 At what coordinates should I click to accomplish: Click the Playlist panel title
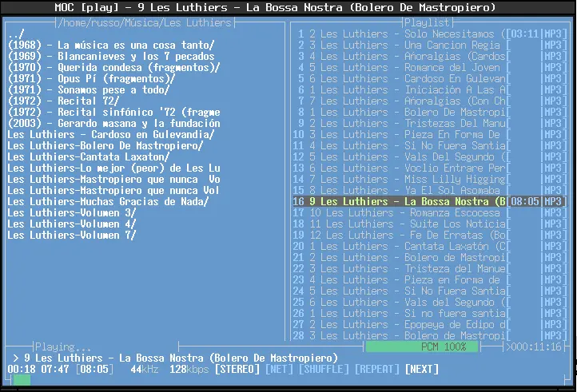tap(428, 23)
